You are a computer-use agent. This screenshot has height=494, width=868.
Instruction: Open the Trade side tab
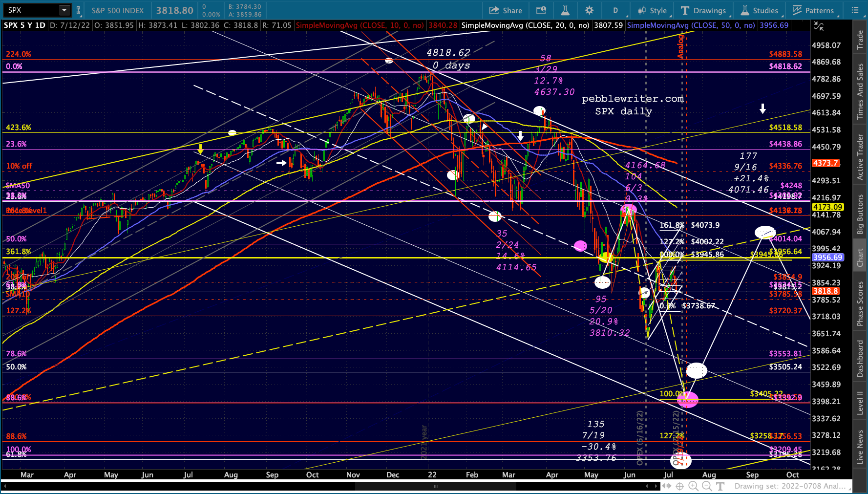[x=860, y=40]
